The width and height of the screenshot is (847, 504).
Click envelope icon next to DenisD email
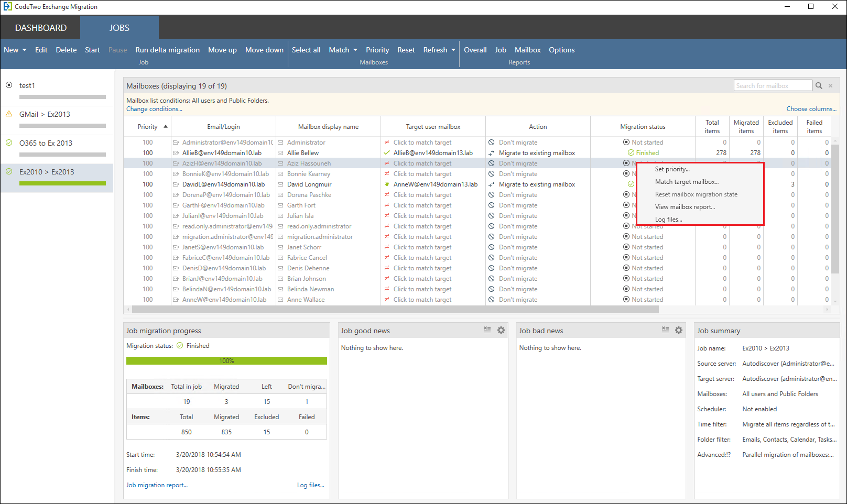click(177, 268)
